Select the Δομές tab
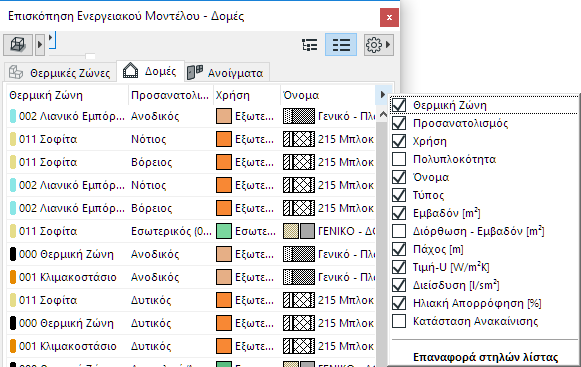 pyautogui.click(x=150, y=71)
